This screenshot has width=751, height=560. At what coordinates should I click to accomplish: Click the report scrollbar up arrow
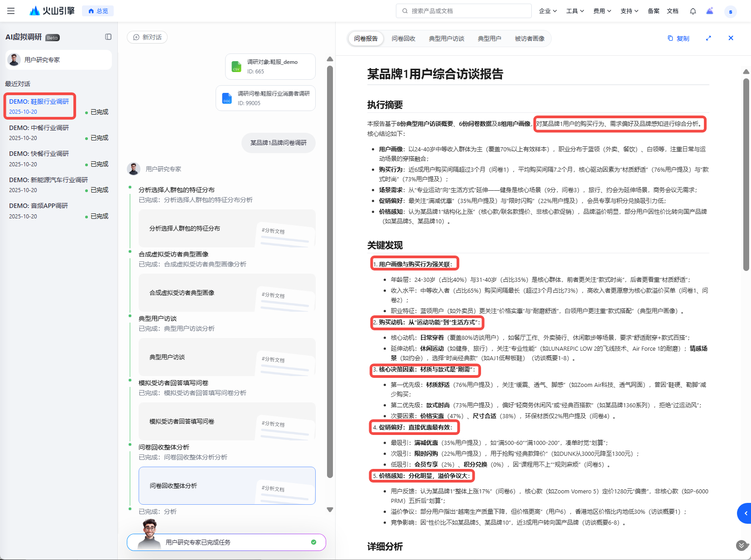coord(746,72)
